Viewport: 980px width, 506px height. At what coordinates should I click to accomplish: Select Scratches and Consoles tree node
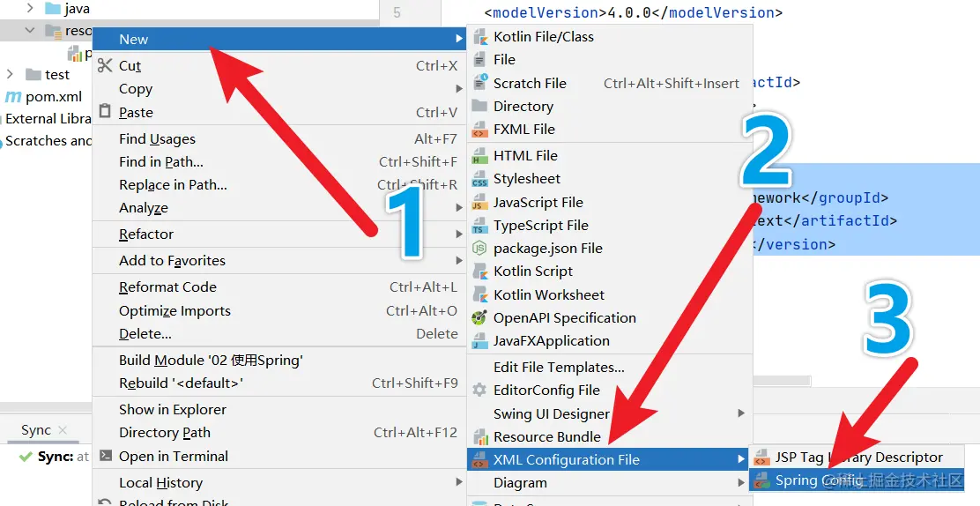click(x=48, y=141)
